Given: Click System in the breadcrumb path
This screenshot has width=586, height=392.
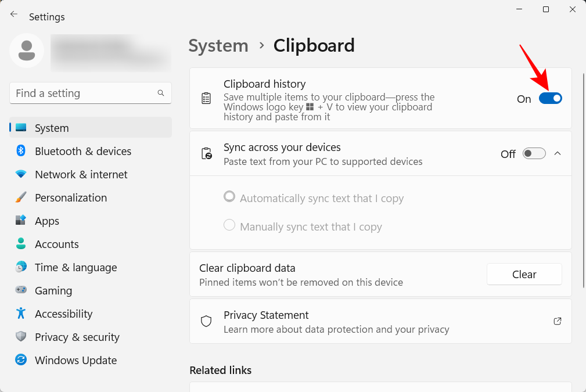Looking at the screenshot, I should click(218, 45).
